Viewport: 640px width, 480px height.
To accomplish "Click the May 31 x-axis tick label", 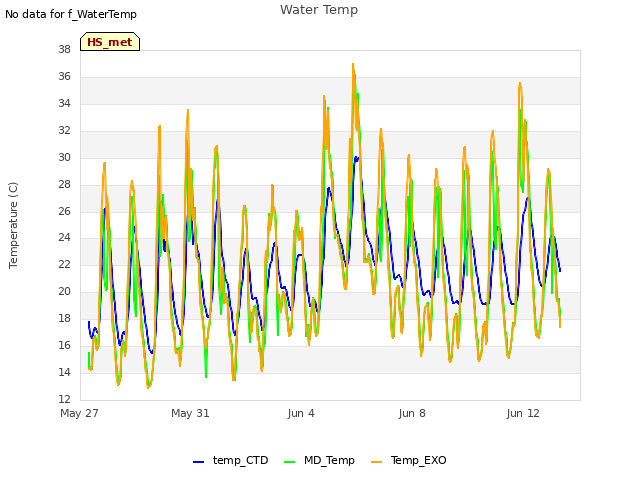I will click(190, 413).
